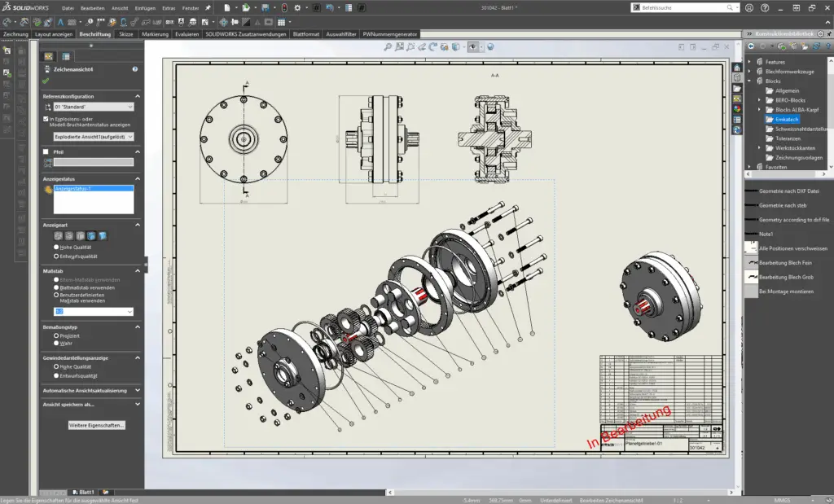Select the Shaded With Edges display style icon
Screen dimensions: 834x504
pos(91,236)
